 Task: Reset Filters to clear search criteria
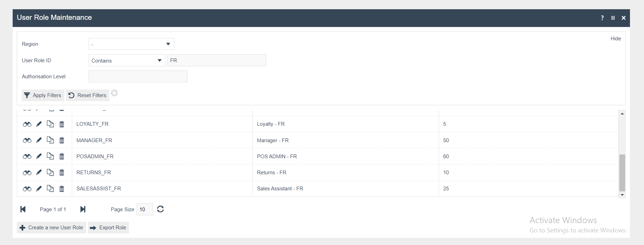tap(88, 95)
